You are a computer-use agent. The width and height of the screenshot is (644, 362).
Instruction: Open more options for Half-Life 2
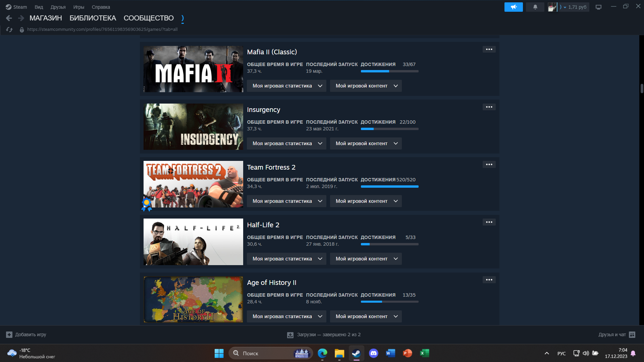tap(489, 222)
